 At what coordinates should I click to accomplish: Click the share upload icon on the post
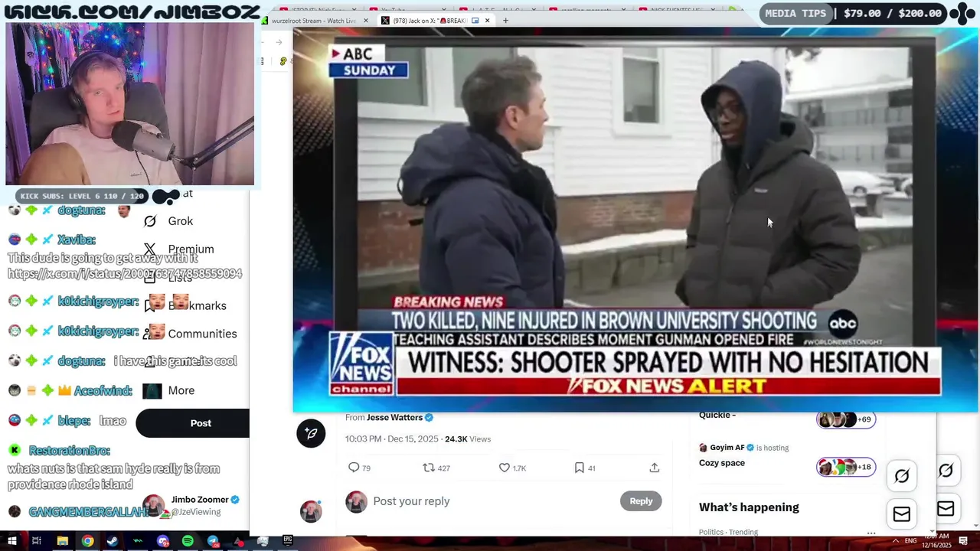coord(654,468)
